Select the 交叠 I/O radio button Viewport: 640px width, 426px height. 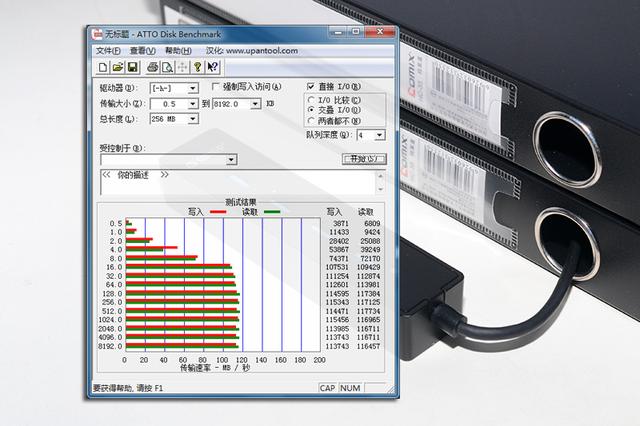point(311,110)
